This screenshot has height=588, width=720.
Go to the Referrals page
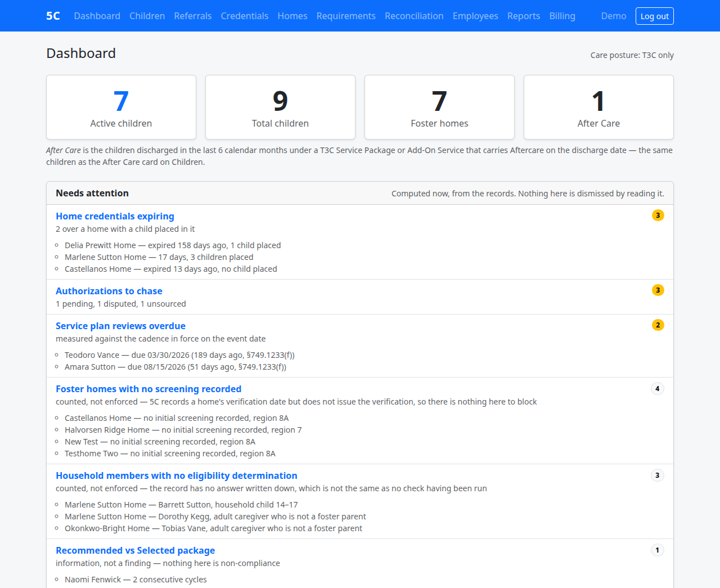(x=193, y=16)
